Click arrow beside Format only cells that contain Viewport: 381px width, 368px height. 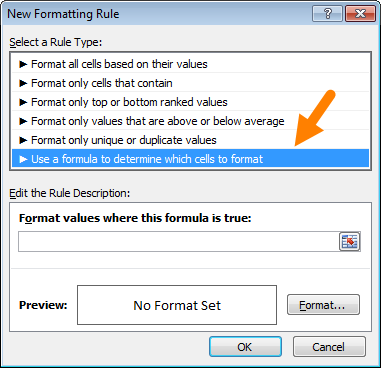[23, 83]
